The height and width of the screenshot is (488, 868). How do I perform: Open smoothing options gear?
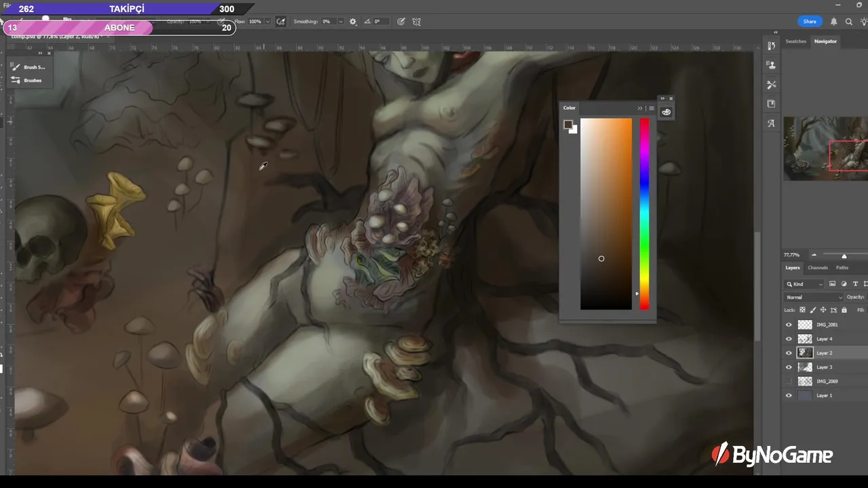coord(353,22)
